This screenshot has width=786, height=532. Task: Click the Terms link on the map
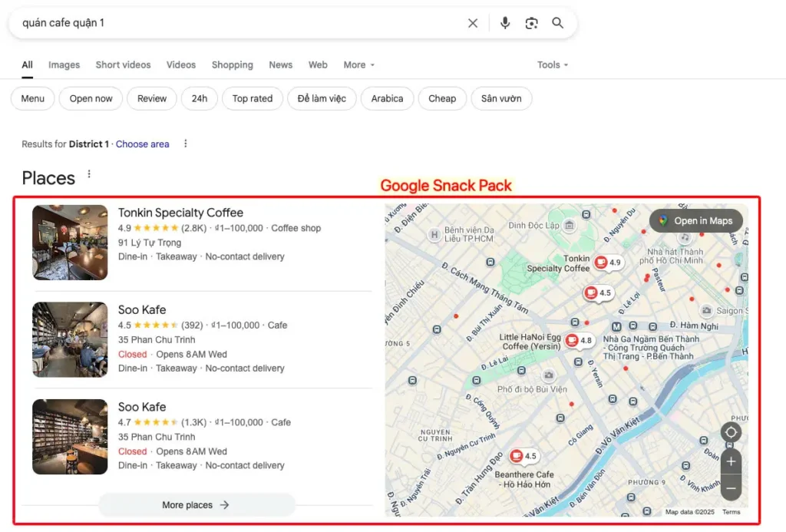pos(731,512)
